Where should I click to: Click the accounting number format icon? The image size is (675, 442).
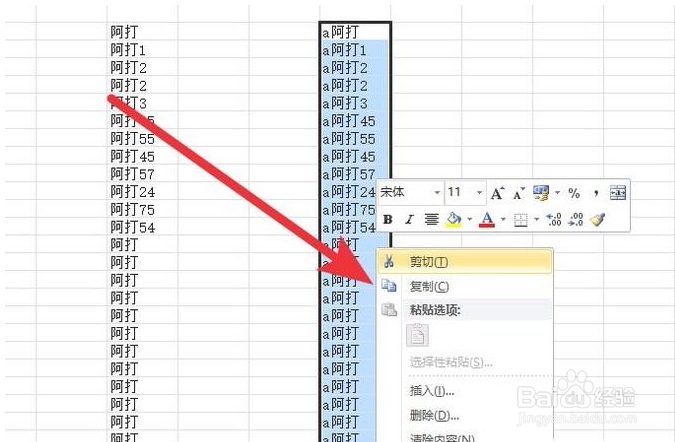[x=541, y=193]
